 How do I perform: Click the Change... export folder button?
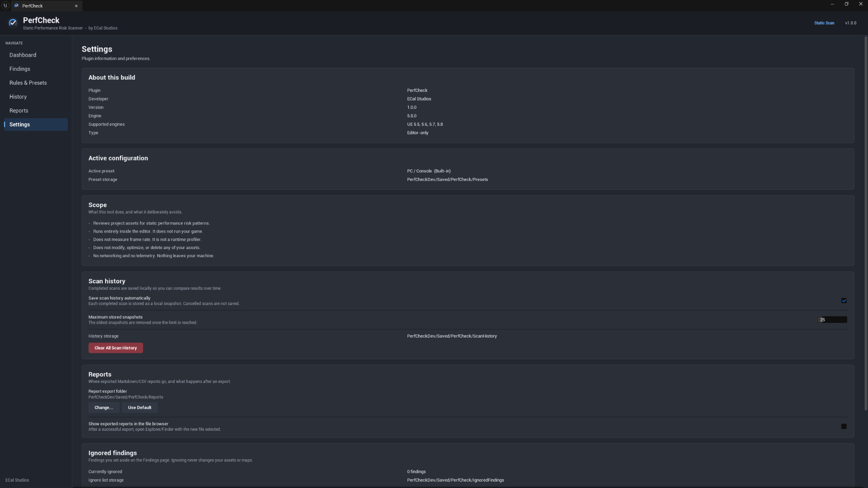point(104,408)
